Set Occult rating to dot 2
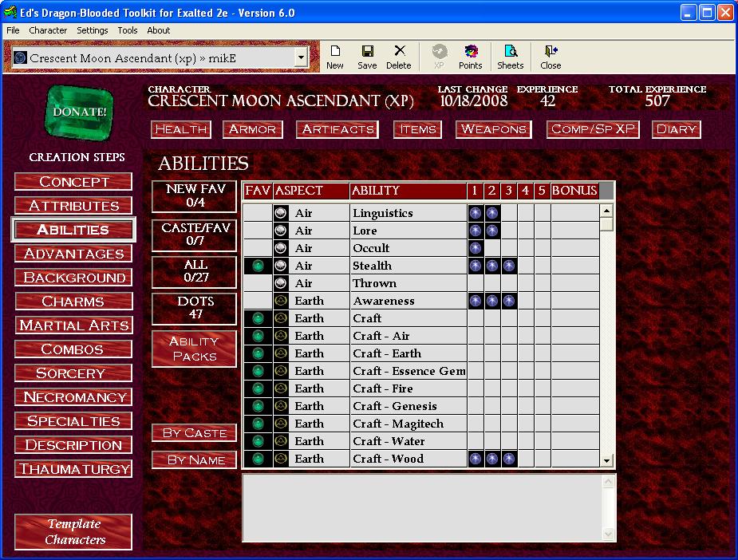Screen dimensions: 738x560 491,248
